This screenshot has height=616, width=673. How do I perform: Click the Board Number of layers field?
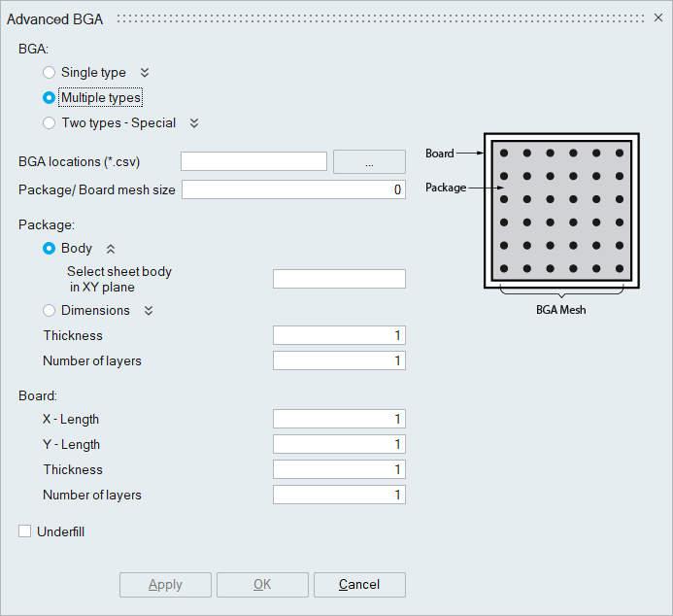339,496
